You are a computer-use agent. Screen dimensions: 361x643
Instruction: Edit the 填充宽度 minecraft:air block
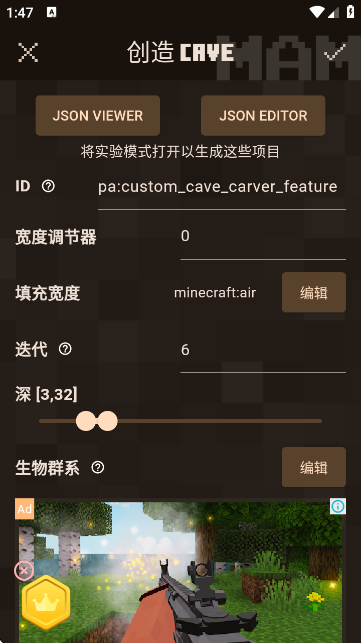(x=314, y=292)
